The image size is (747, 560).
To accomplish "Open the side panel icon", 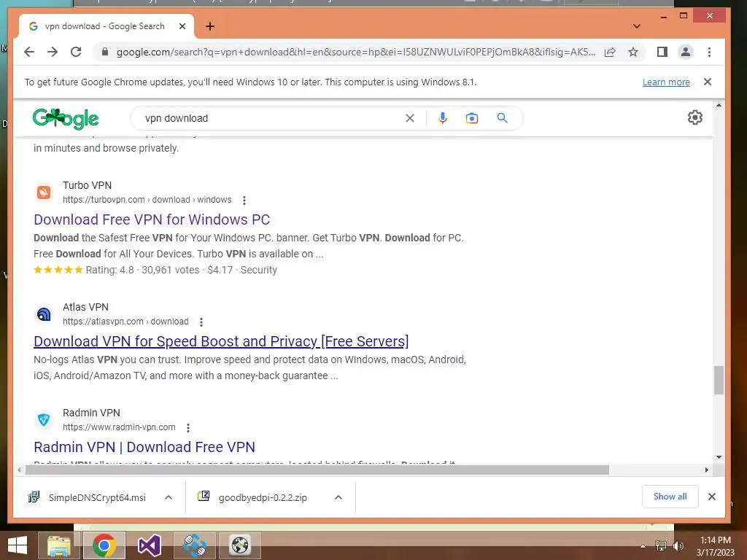I will pyautogui.click(x=662, y=52).
